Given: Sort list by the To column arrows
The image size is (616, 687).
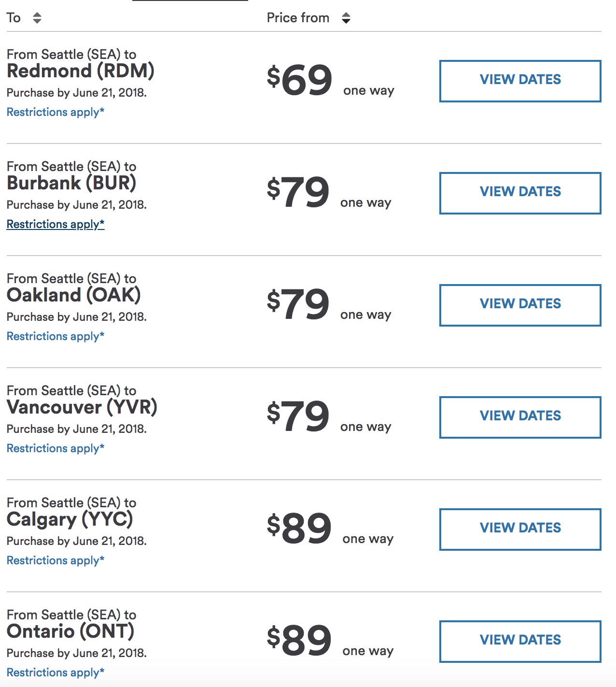Looking at the screenshot, I should 37,18.
